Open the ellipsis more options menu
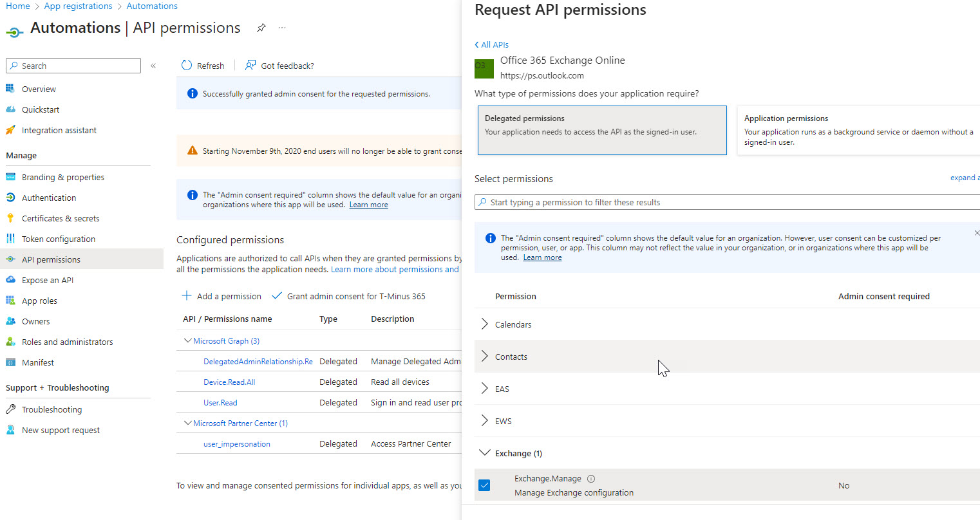This screenshot has height=520, width=980. click(x=282, y=28)
